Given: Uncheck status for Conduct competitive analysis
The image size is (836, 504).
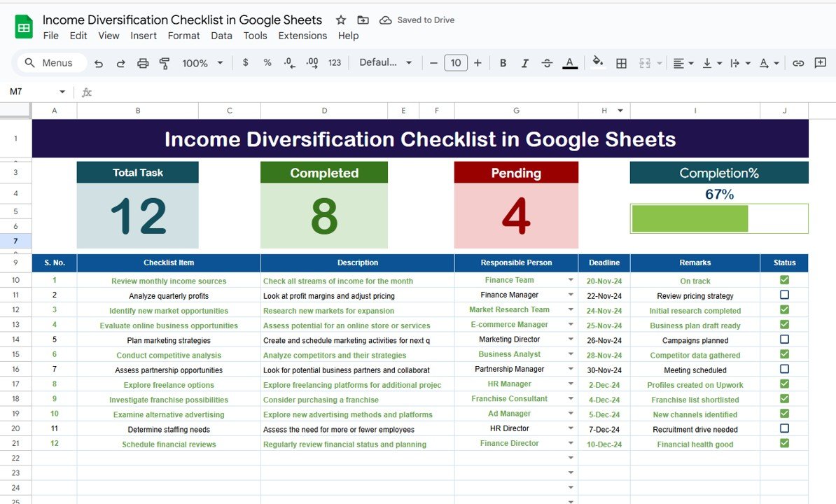Looking at the screenshot, I should pyautogui.click(x=784, y=354).
